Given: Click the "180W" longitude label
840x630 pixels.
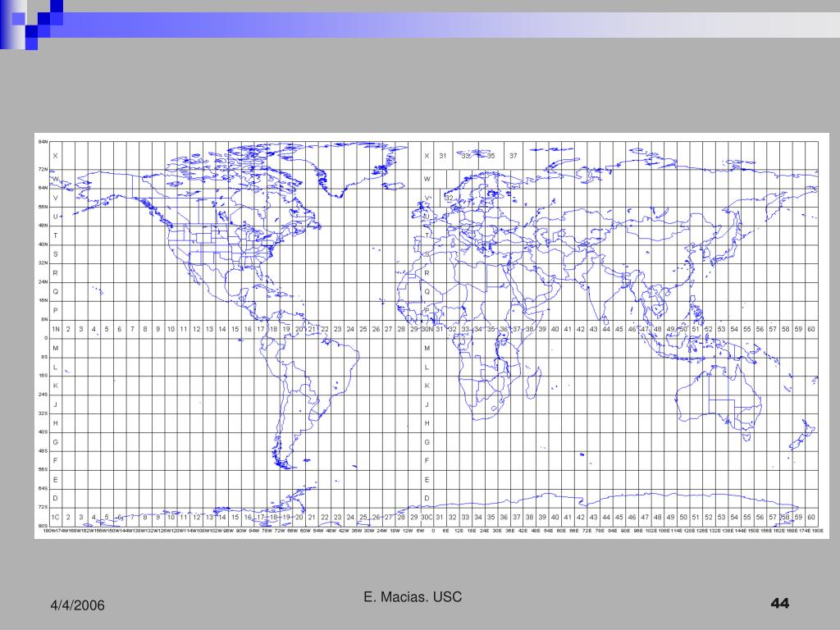Looking at the screenshot, I should 48,531.
